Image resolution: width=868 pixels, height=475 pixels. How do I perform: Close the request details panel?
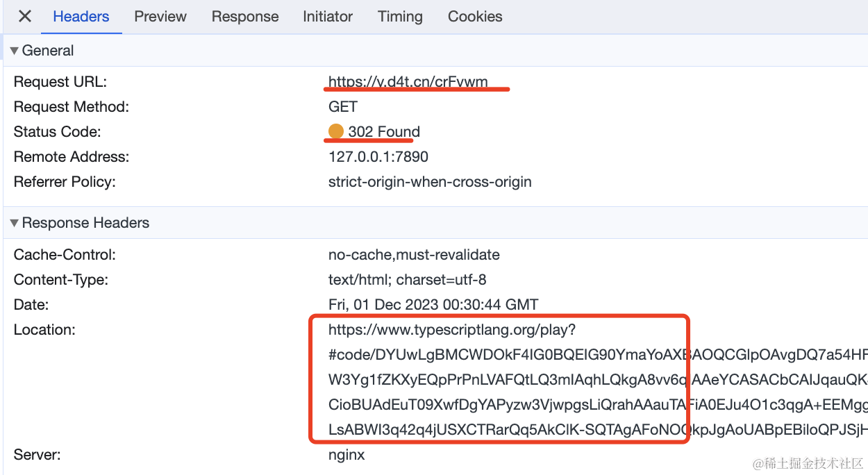(x=24, y=16)
